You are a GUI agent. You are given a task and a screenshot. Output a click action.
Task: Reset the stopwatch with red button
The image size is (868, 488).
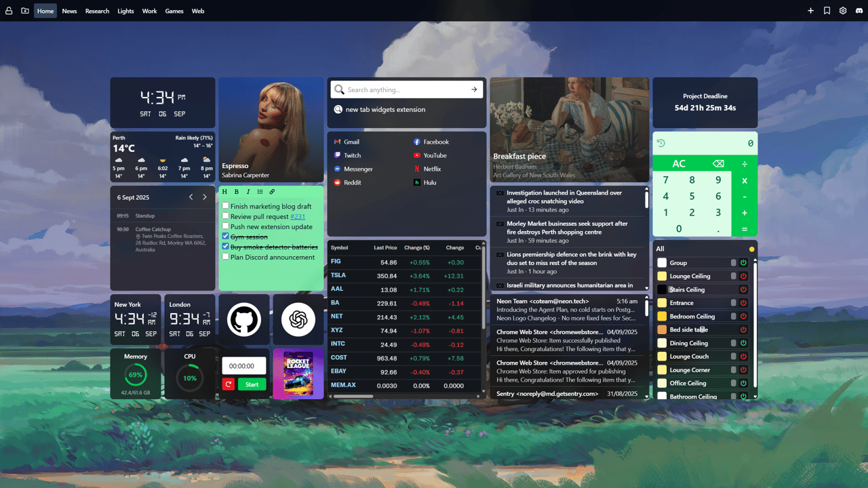(x=229, y=384)
